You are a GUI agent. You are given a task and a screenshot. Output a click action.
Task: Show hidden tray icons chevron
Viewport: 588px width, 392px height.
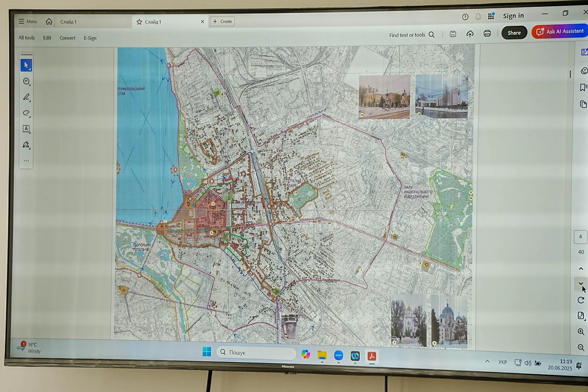tap(487, 361)
